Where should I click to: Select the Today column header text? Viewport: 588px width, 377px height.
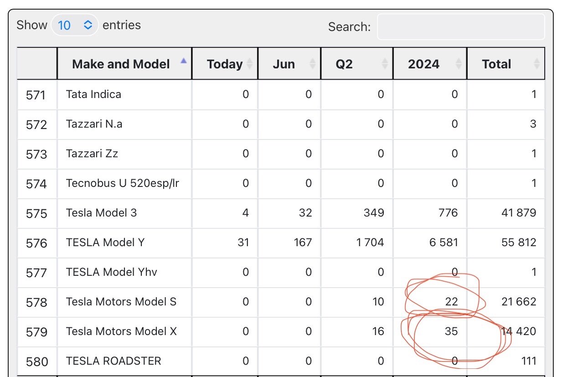225,64
